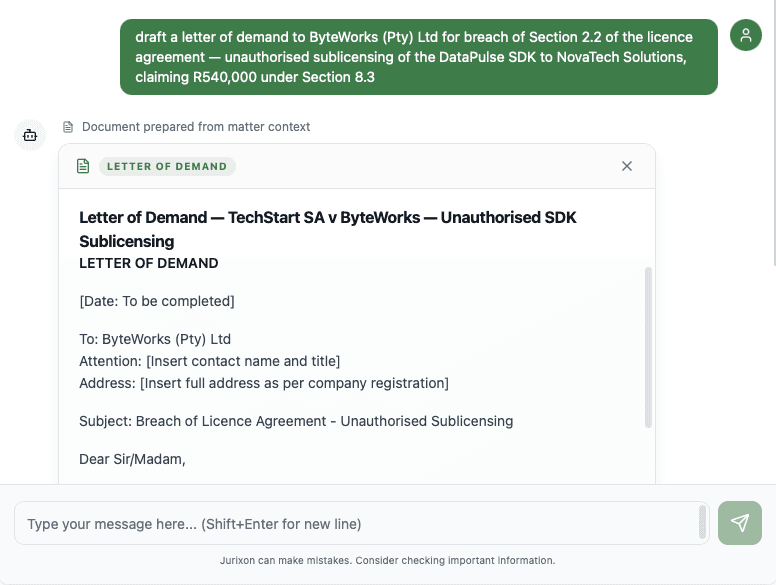This screenshot has height=585, width=776.
Task: Click the small document icon beside 'Document prepared'
Action: pos(68,127)
